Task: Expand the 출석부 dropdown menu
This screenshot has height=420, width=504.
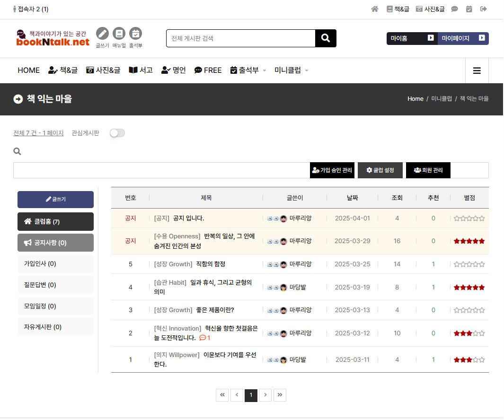Action: coord(248,70)
